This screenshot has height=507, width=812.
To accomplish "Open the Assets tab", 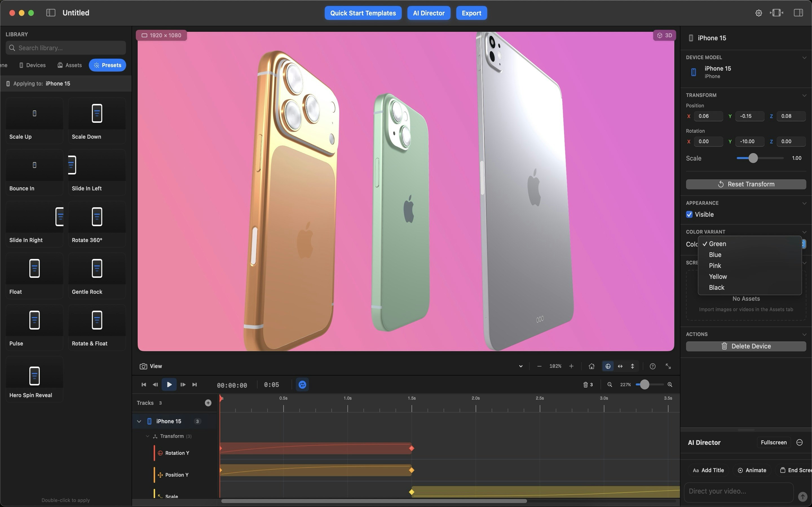I will (69, 65).
